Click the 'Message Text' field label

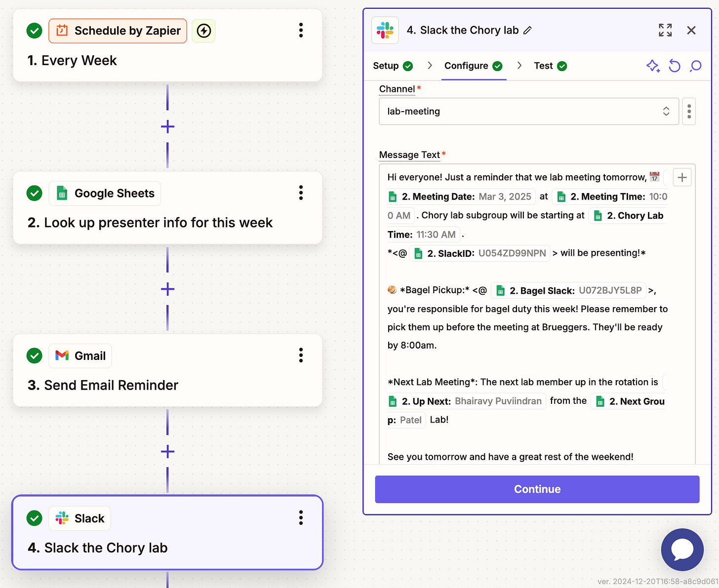coord(409,155)
